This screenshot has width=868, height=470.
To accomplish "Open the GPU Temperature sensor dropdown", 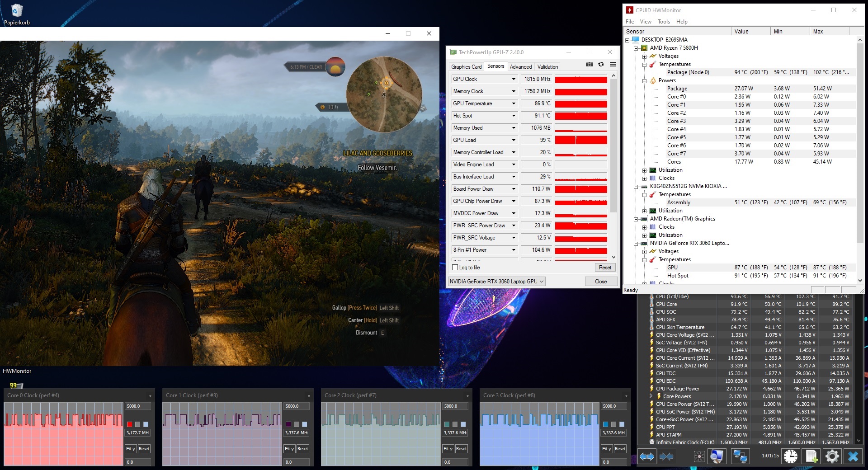I will pyautogui.click(x=514, y=104).
